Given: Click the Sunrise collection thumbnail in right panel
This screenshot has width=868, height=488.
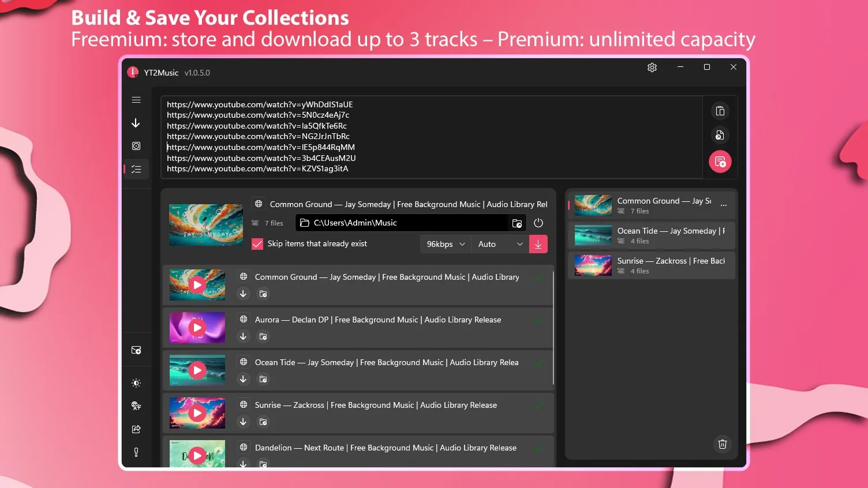Looking at the screenshot, I should (x=593, y=265).
